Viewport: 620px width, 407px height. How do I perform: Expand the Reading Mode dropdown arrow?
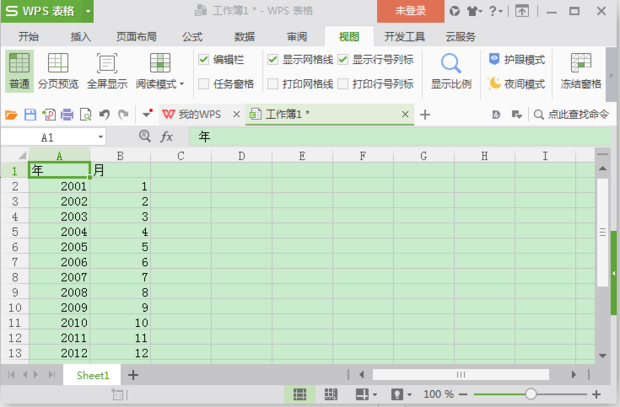pos(181,84)
